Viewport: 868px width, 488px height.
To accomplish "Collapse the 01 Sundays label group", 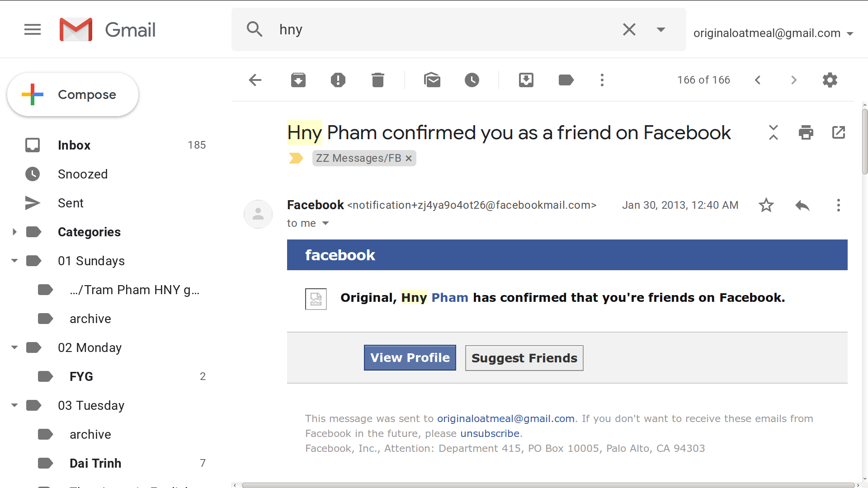I will point(14,261).
